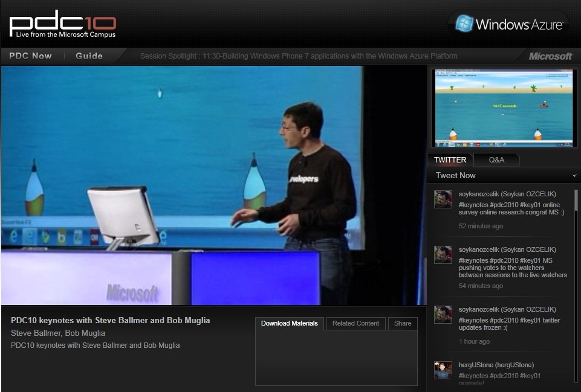Expand the Tweet Now dropdown arrow
This screenshot has height=392, width=581.
pos(574,176)
